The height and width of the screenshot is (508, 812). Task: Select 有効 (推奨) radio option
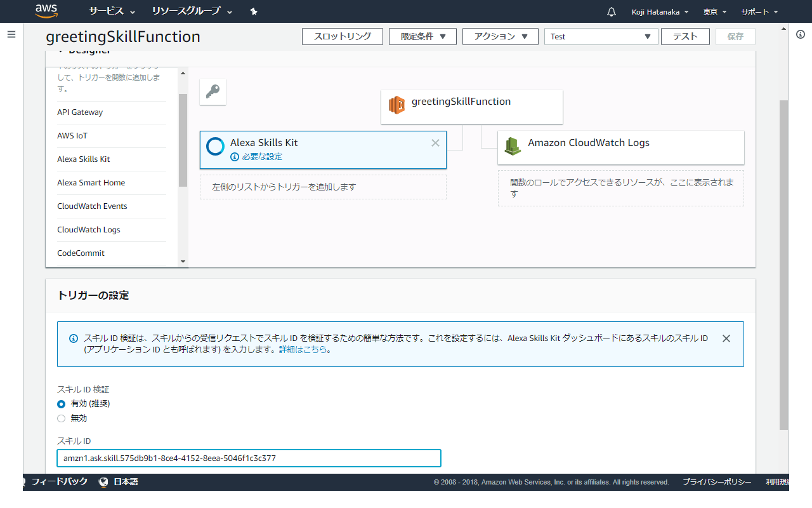pos(62,404)
